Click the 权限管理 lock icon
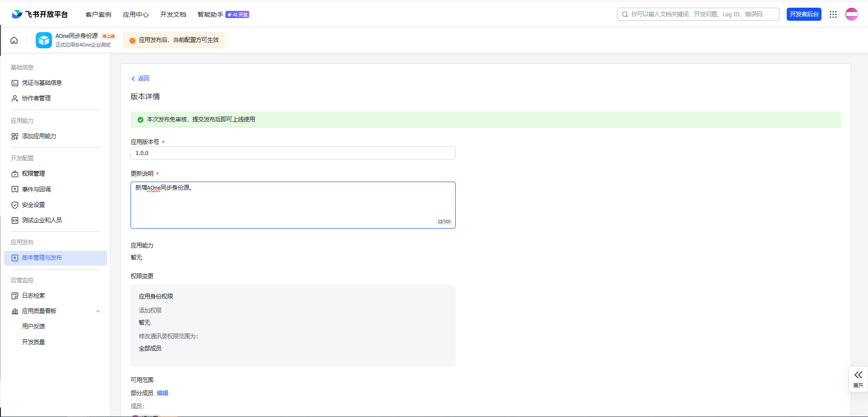868x417 pixels. [15, 174]
